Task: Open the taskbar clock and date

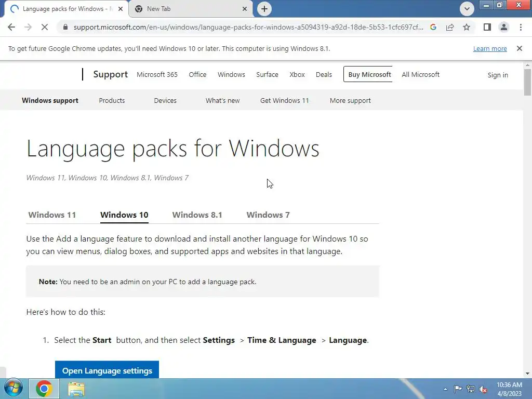Action: [x=509, y=389]
